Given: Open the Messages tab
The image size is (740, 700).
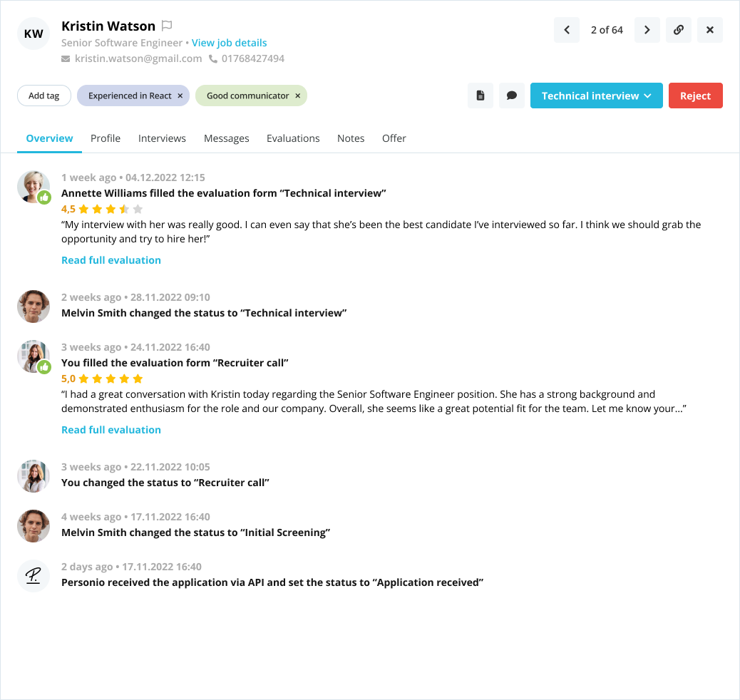Looking at the screenshot, I should pyautogui.click(x=227, y=138).
